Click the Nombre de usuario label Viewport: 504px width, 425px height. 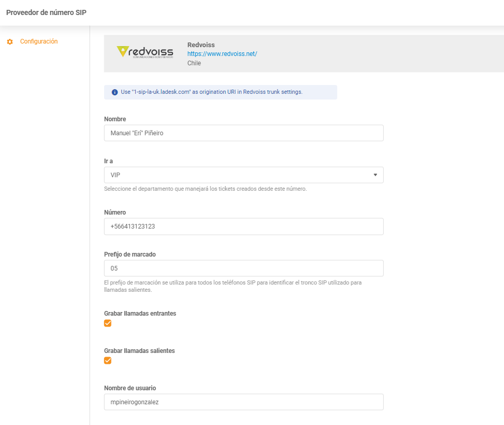pyautogui.click(x=130, y=388)
